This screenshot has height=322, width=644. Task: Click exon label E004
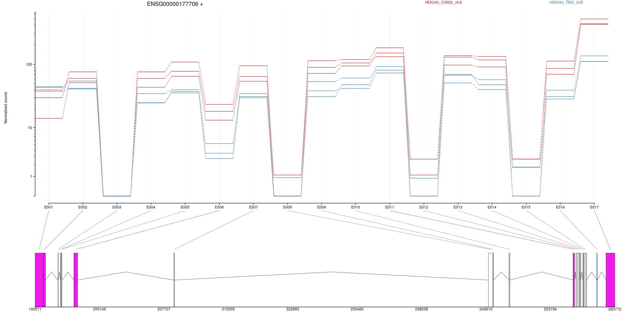pyautogui.click(x=151, y=207)
